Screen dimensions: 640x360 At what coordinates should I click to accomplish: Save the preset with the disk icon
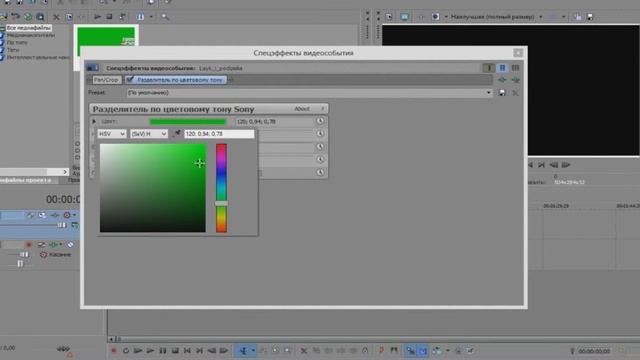click(x=502, y=93)
